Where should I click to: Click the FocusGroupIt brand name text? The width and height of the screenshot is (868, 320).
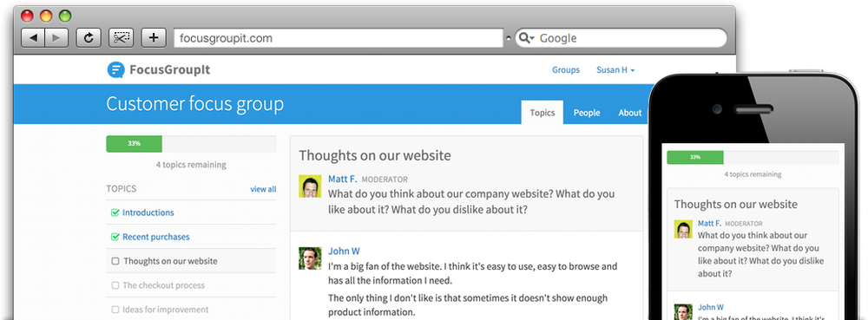click(169, 69)
